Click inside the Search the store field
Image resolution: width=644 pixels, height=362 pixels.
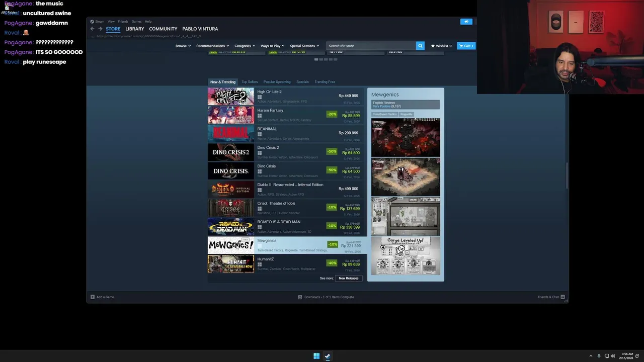tap(371, 46)
